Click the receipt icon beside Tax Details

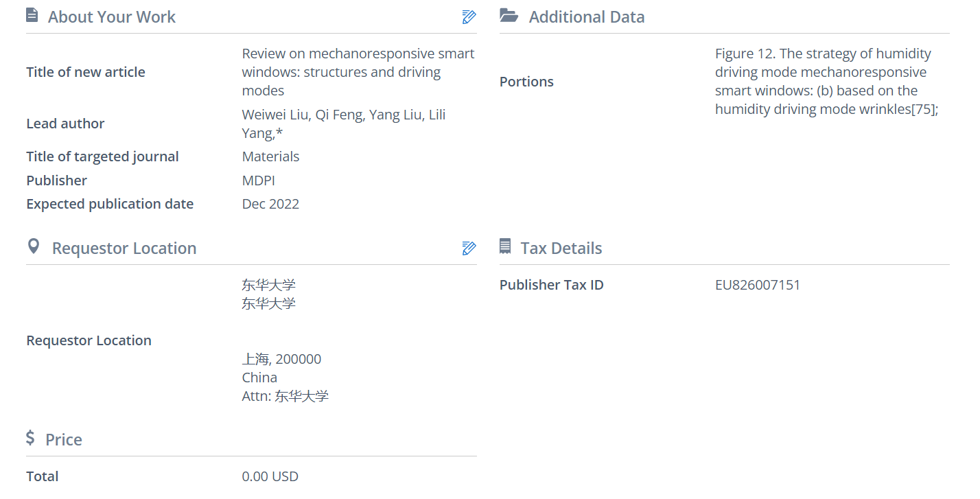coord(505,247)
